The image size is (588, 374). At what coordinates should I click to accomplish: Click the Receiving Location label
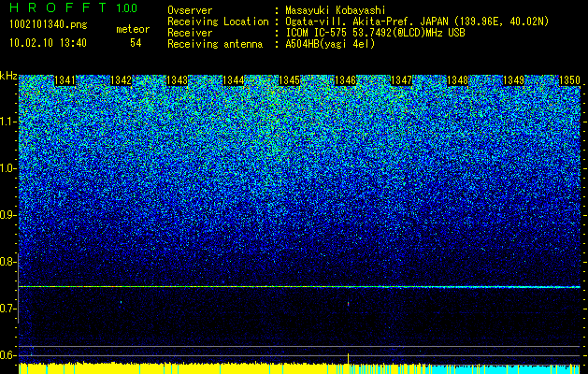pos(218,22)
